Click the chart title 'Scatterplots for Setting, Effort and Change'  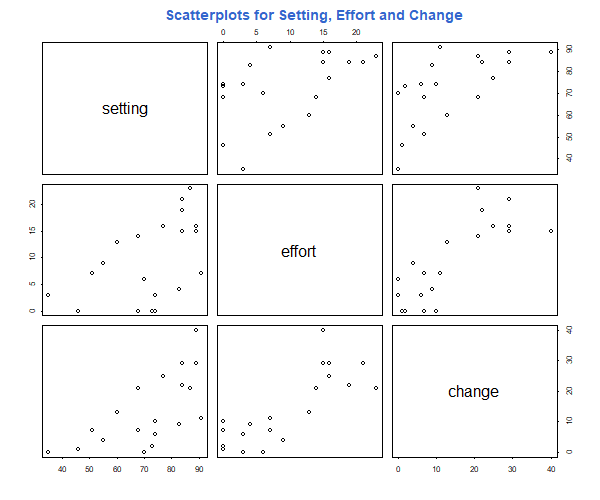[314, 15]
